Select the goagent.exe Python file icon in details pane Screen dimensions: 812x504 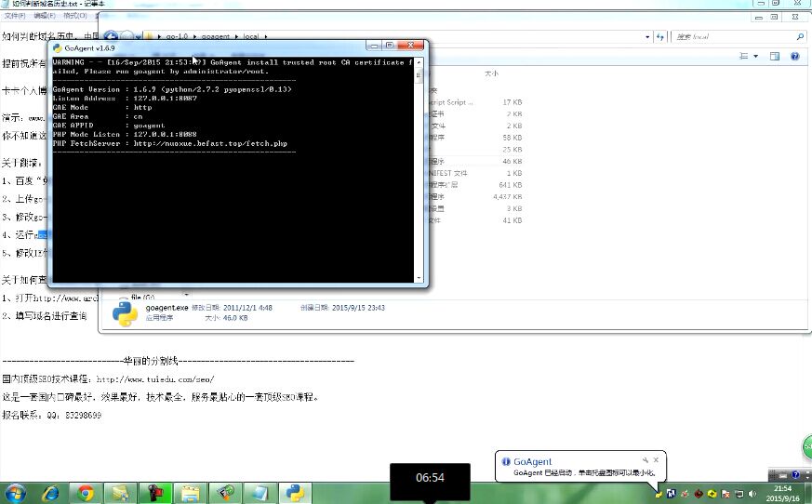coord(125,314)
